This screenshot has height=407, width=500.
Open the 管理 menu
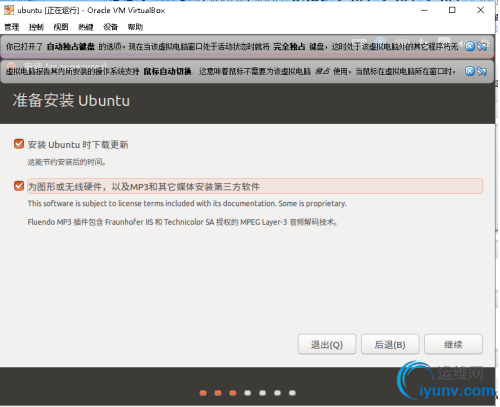[x=12, y=27]
